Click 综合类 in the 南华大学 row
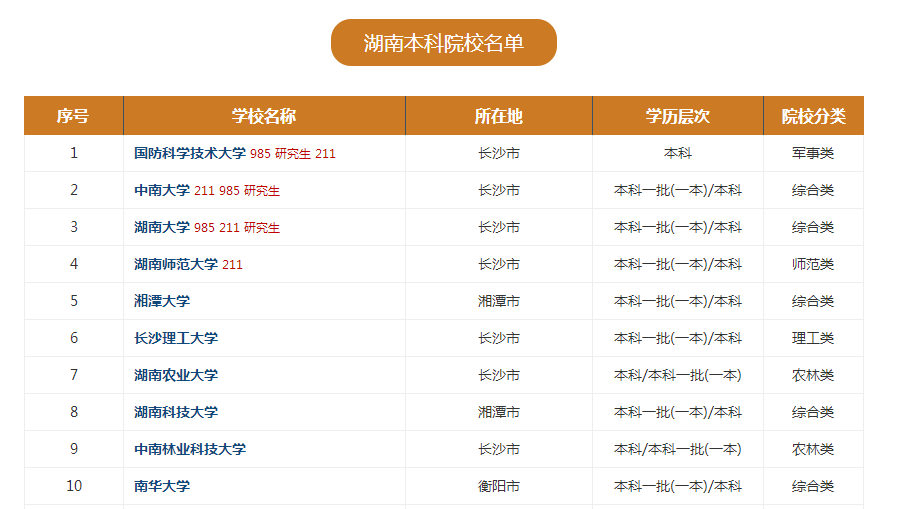 (813, 486)
